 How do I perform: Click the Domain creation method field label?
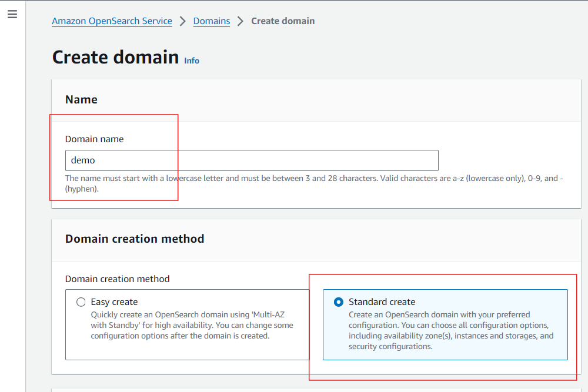117,279
